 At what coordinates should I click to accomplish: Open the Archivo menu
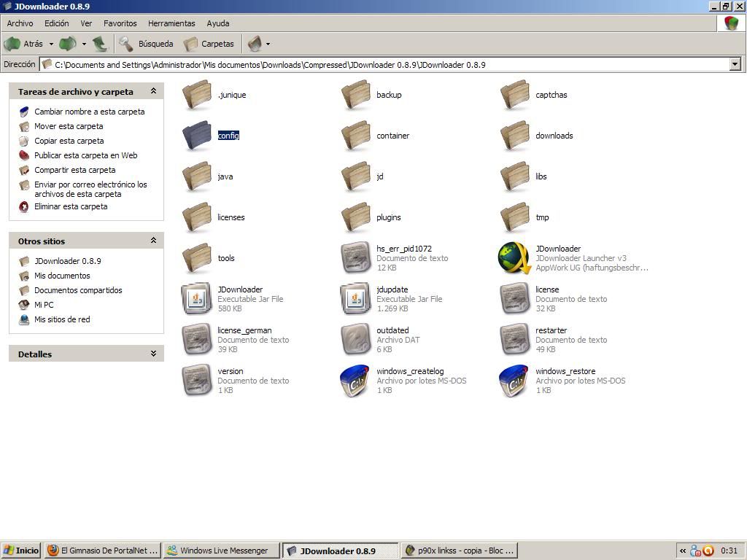(x=20, y=23)
